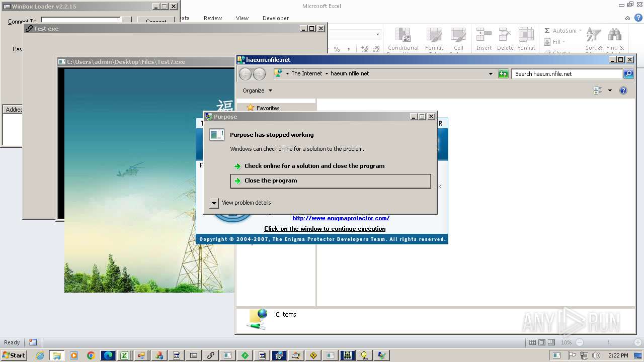The image size is (644, 362).
Task: Click Excel ribbon Format cells icon
Action: [526, 35]
